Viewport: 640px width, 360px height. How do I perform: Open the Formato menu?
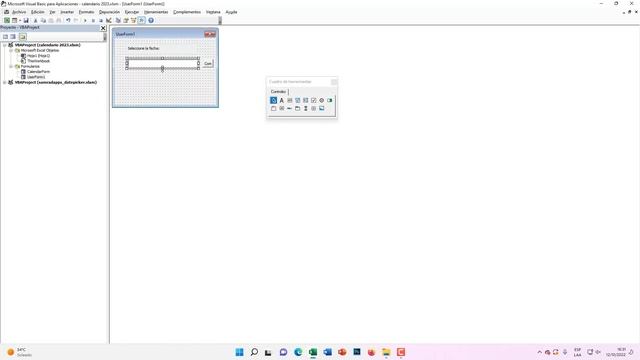(86, 12)
